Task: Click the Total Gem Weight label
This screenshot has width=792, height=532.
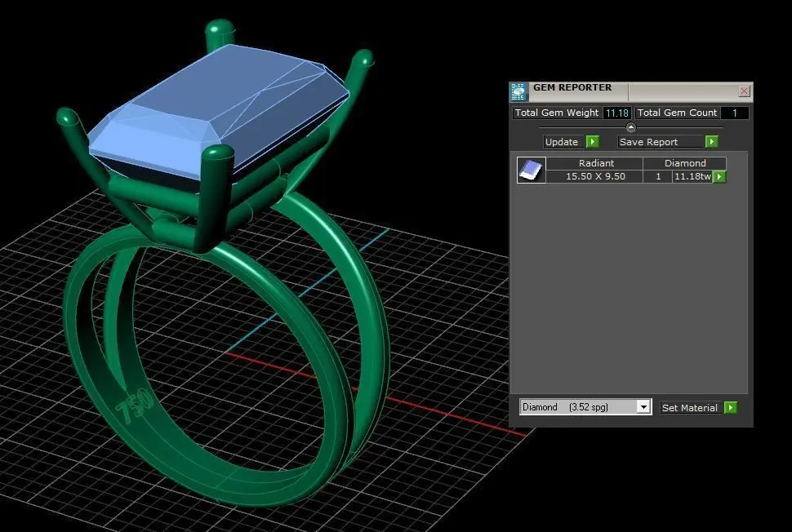Action: [557, 113]
